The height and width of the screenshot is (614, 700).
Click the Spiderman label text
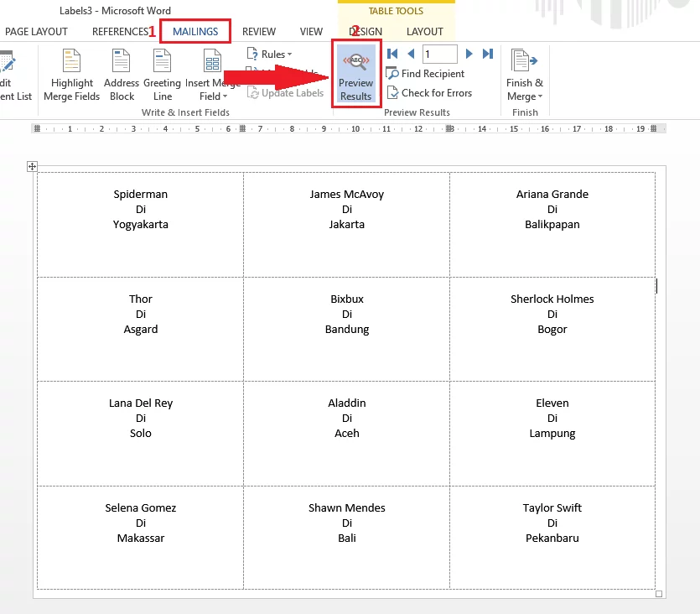pyautogui.click(x=141, y=195)
